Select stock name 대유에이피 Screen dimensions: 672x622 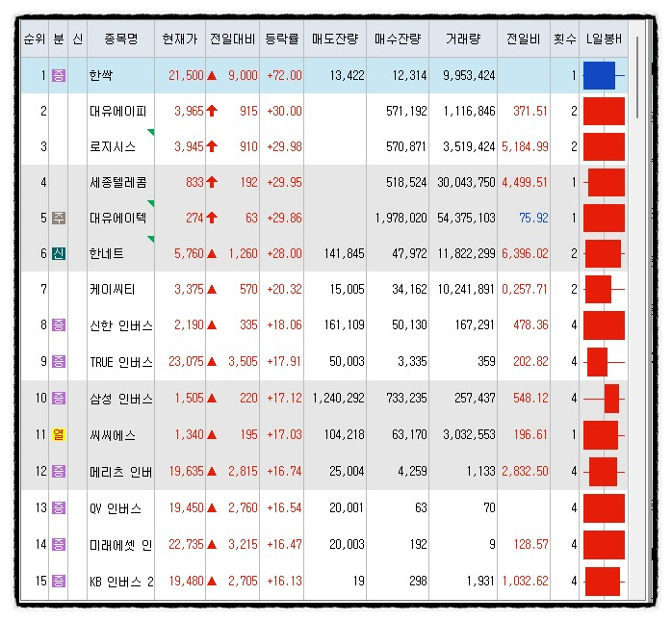click(x=117, y=111)
